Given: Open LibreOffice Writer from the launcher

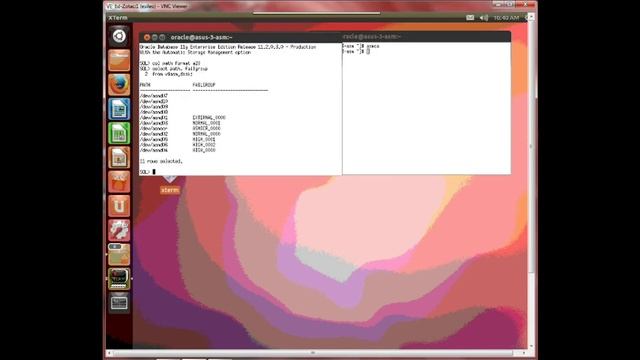Looking at the screenshot, I should pos(119,109).
